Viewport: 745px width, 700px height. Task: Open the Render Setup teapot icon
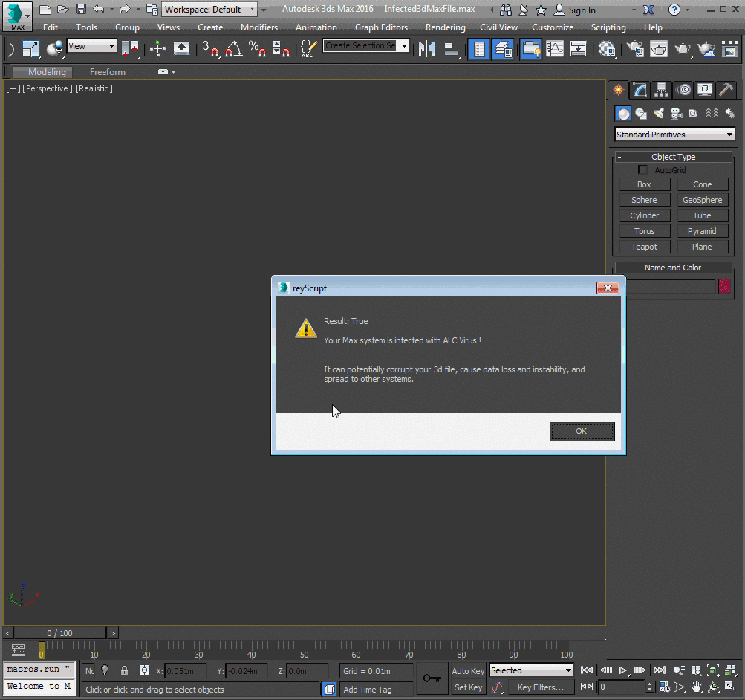(635, 49)
